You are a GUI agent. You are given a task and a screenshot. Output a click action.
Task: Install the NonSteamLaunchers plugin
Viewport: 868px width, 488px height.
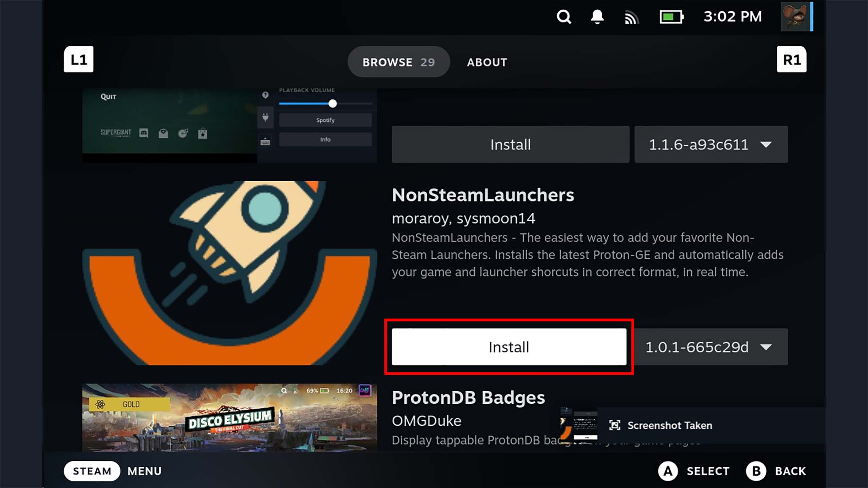pyautogui.click(x=509, y=347)
